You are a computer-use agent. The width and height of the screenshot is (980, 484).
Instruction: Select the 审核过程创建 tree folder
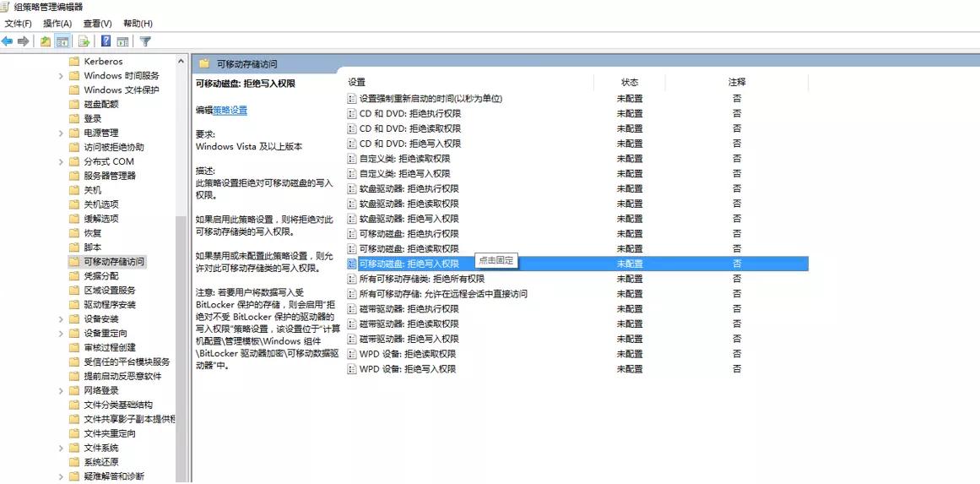pos(110,348)
